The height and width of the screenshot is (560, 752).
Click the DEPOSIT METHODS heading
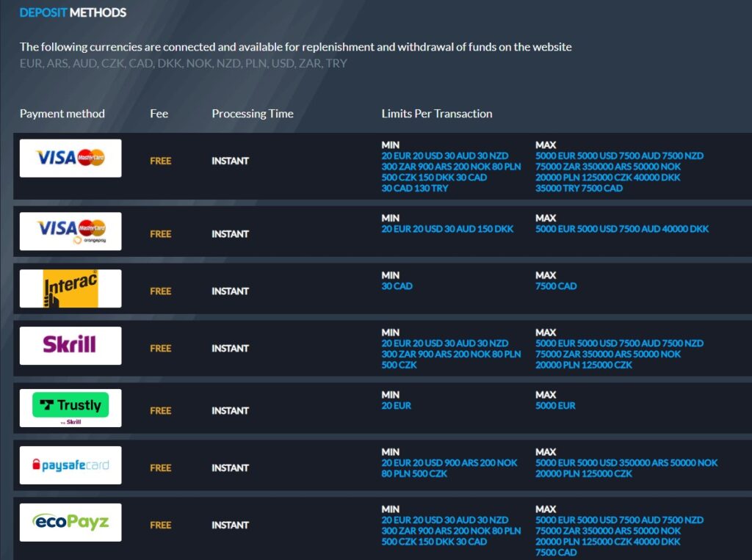click(x=73, y=12)
